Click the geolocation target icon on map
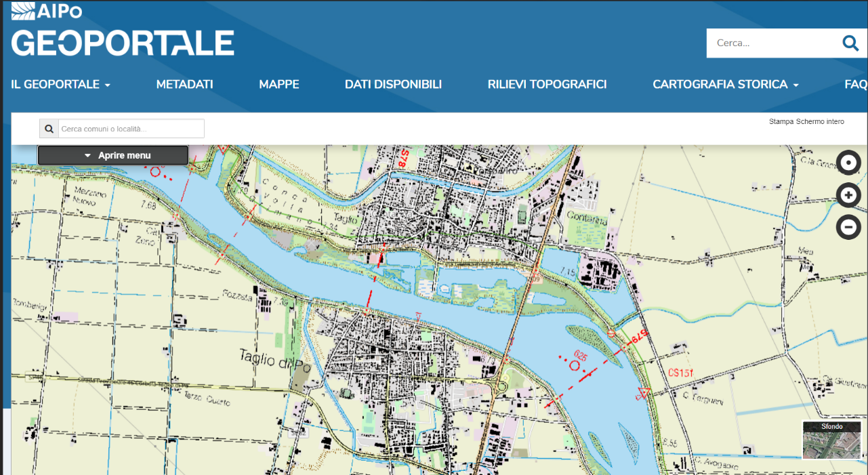The height and width of the screenshot is (475, 868). [848, 163]
